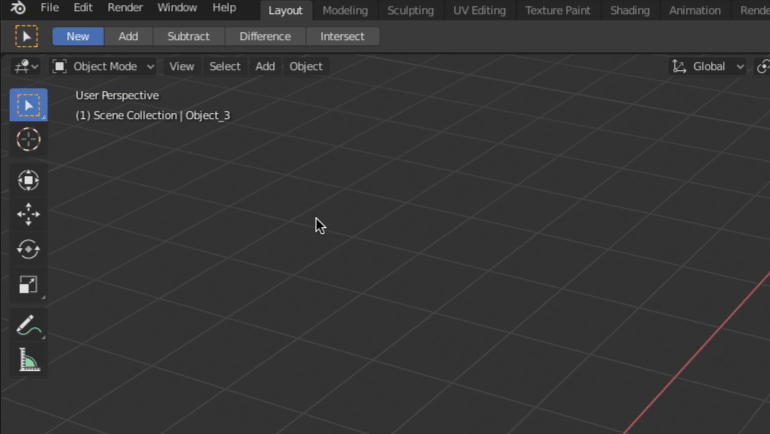Open the Object Mode dropdown

pos(103,66)
